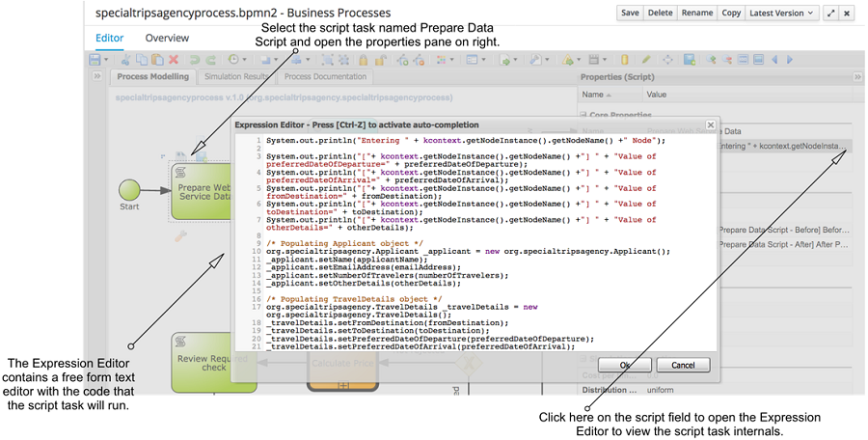Click the Rename button

click(x=696, y=14)
